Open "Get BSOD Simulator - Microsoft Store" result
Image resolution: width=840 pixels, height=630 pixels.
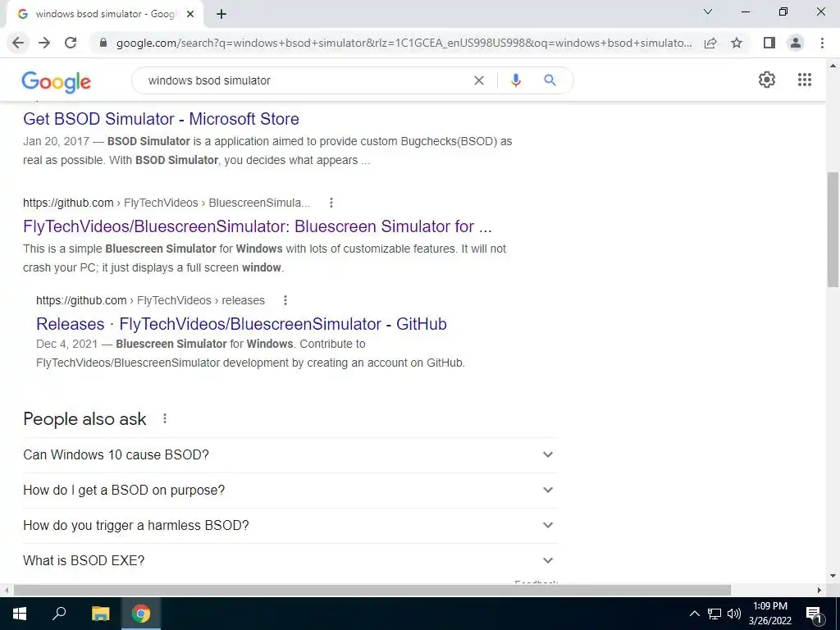(x=161, y=119)
